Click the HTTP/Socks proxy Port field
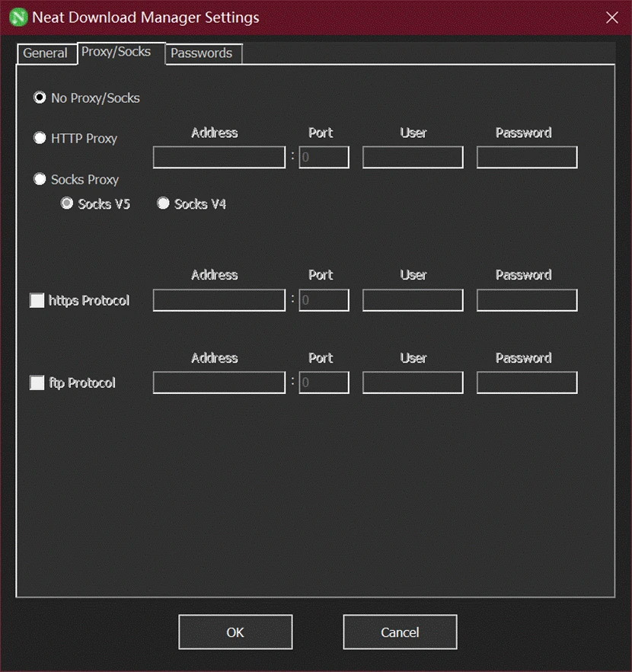This screenshot has width=632, height=672. (324, 157)
